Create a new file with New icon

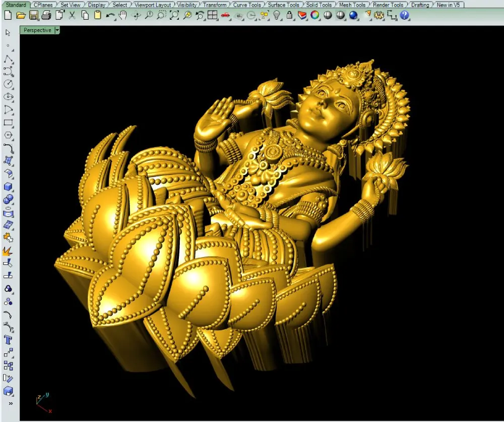pyautogui.click(x=8, y=15)
